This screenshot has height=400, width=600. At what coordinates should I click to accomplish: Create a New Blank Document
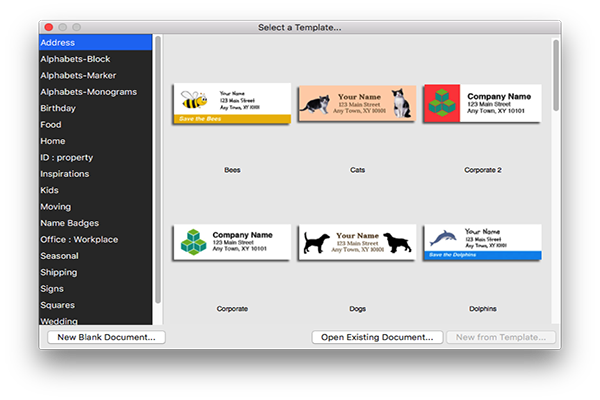106,337
